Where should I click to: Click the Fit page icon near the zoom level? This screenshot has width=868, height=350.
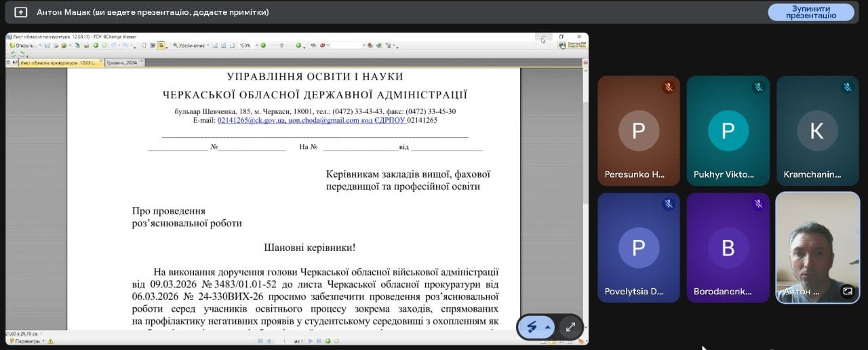224,45
